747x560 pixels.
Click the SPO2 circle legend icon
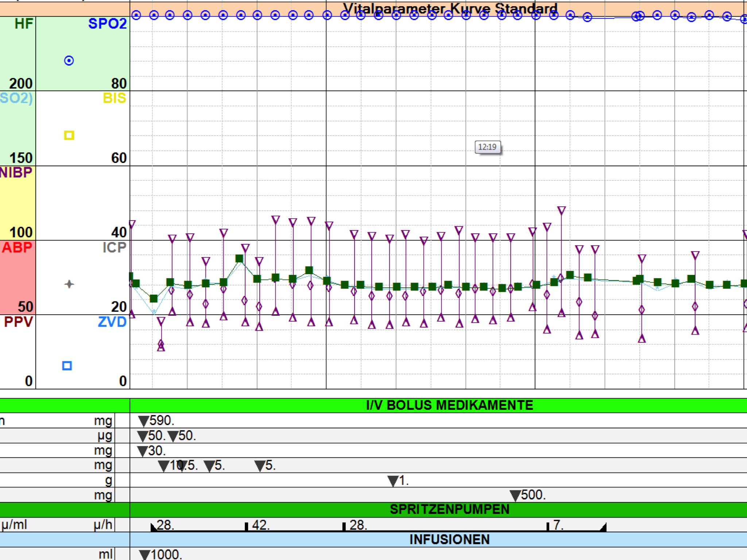coord(69,61)
